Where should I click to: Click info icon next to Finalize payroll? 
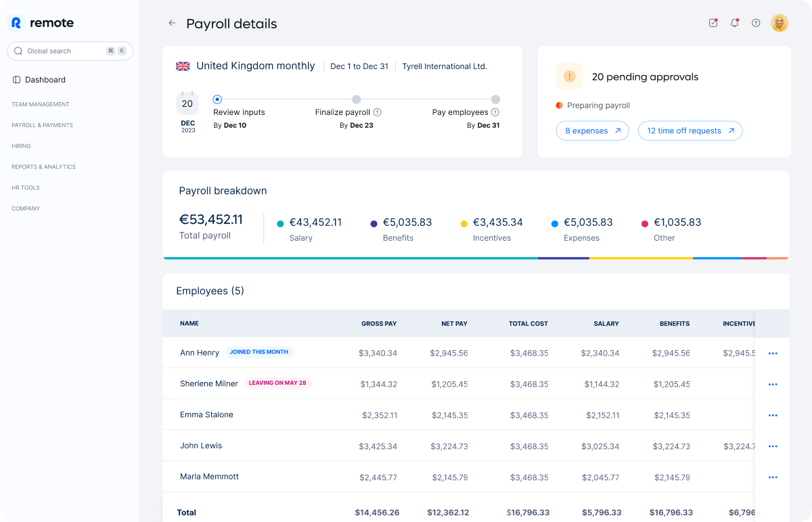click(x=378, y=112)
